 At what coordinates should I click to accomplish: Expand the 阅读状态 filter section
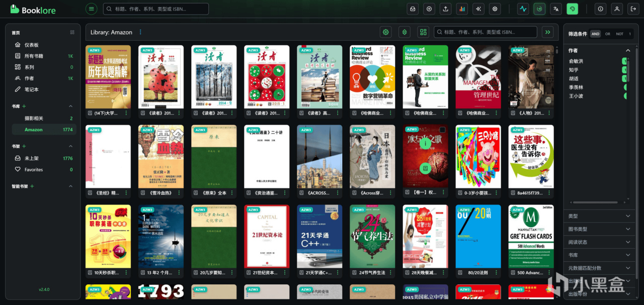click(599, 242)
